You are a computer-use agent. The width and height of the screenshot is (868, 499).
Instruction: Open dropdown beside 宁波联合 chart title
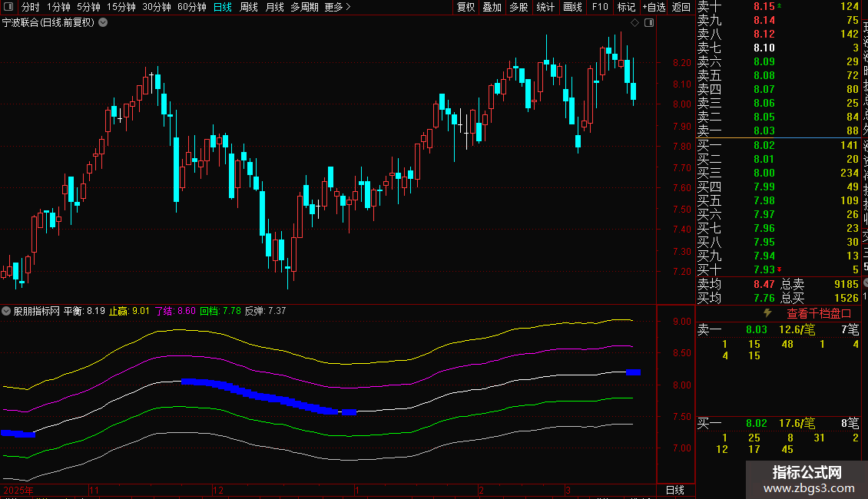click(x=103, y=23)
